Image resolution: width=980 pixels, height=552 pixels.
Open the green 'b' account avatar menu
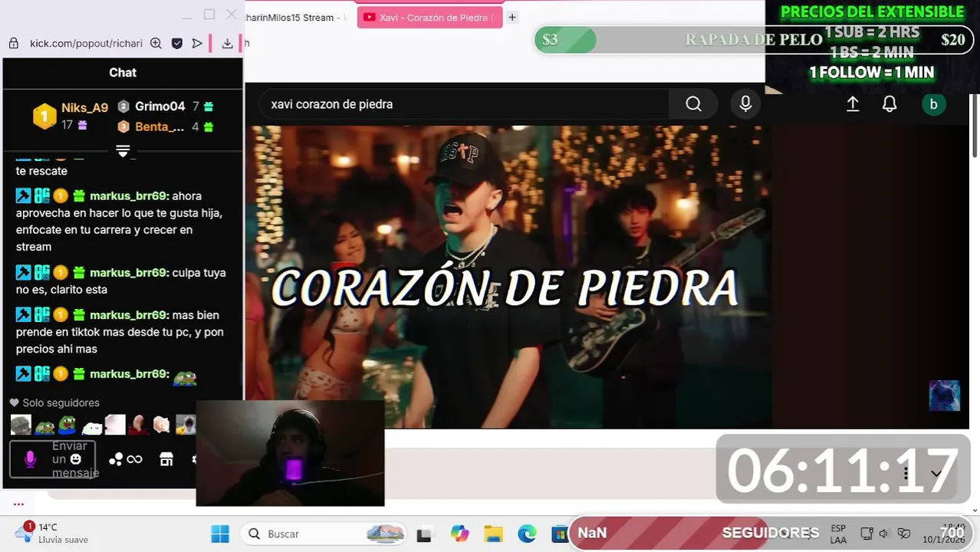click(933, 104)
